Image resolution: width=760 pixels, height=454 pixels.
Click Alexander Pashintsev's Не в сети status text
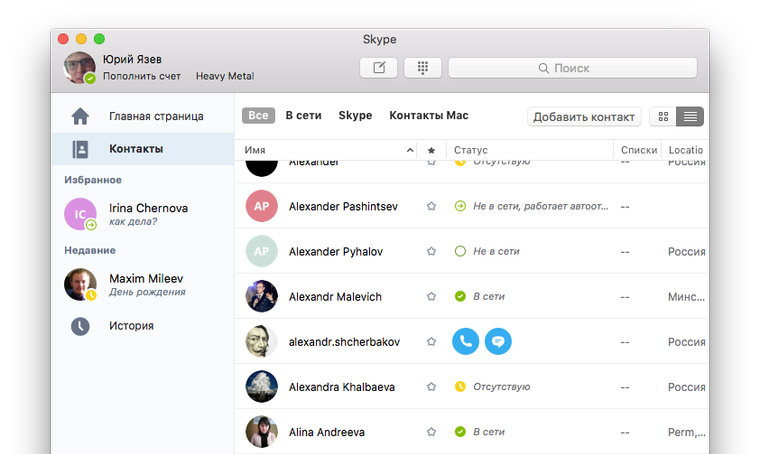[x=540, y=206]
